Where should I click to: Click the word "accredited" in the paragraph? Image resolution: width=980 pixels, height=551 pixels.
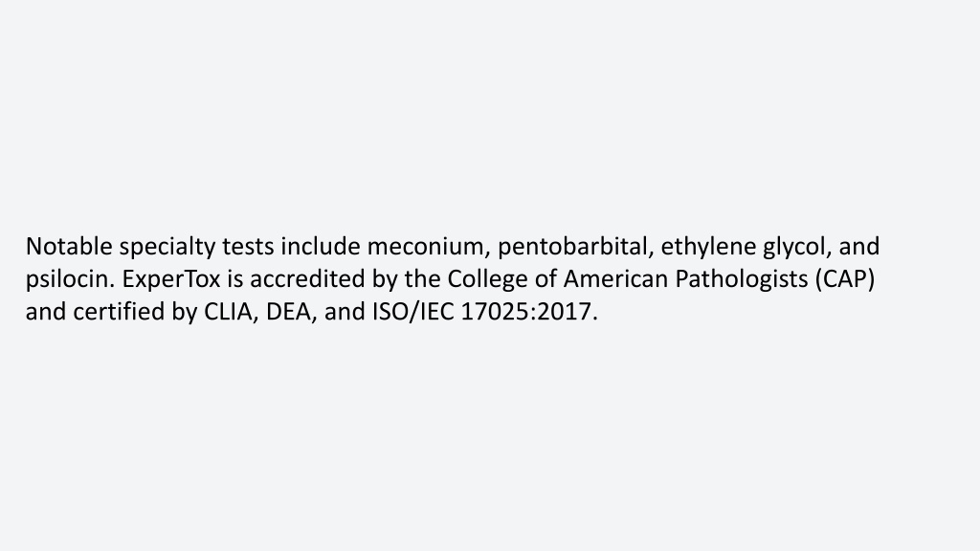(x=307, y=278)
